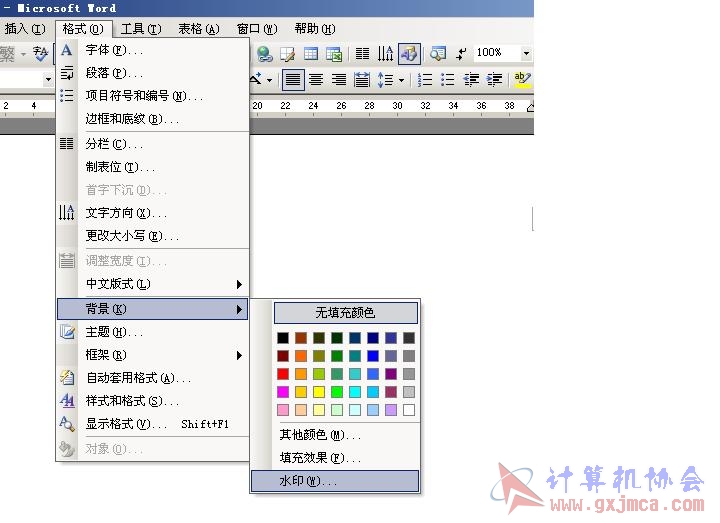The width and height of the screenshot is (720, 523).
Task: Click the distributed alignment icon
Action: point(362,80)
